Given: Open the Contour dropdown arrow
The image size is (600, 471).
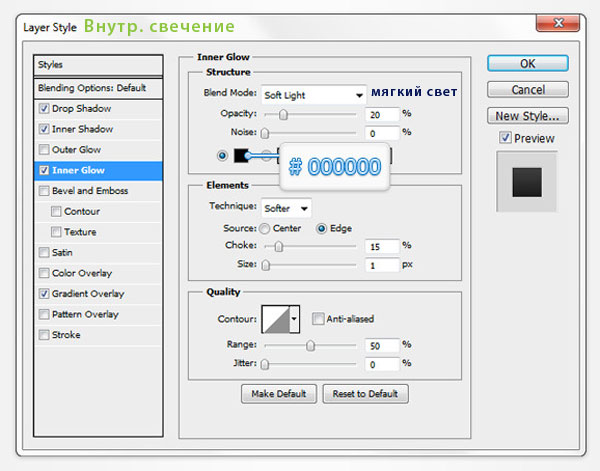Looking at the screenshot, I should pyautogui.click(x=294, y=319).
